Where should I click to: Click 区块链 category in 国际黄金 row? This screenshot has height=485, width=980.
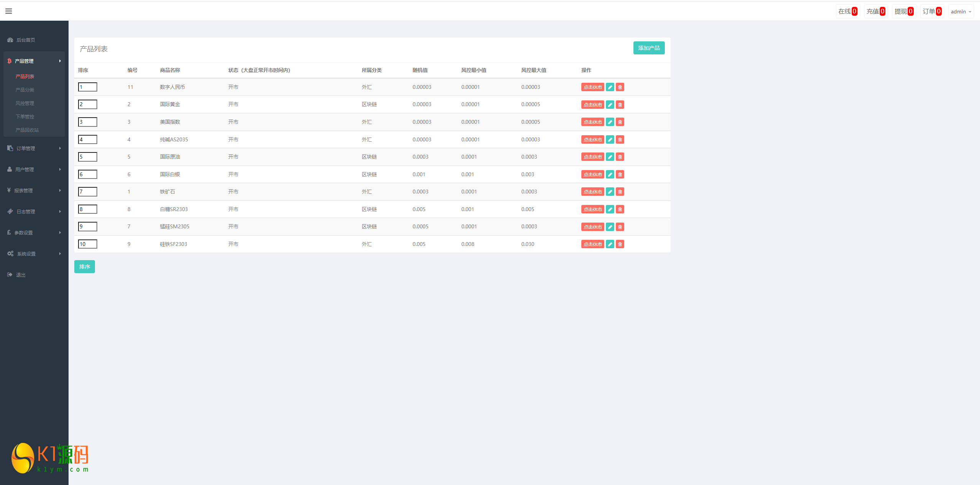369,104
